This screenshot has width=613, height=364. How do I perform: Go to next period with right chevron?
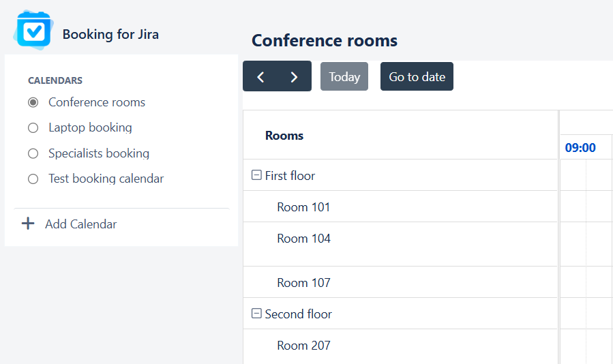click(294, 77)
